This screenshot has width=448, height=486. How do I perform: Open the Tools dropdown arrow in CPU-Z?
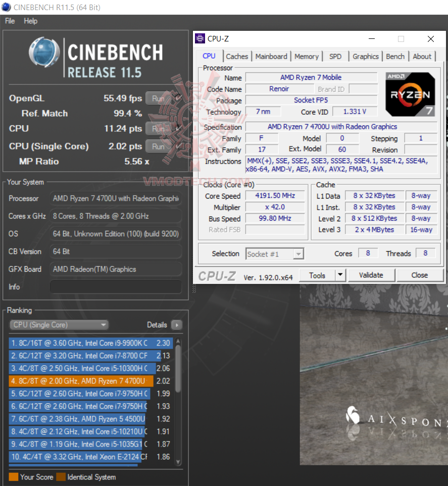click(x=340, y=275)
